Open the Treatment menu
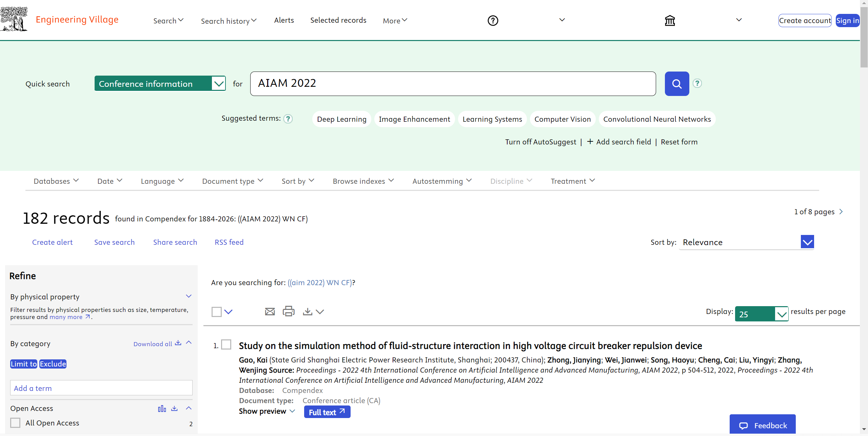This screenshot has width=868, height=436. click(573, 181)
